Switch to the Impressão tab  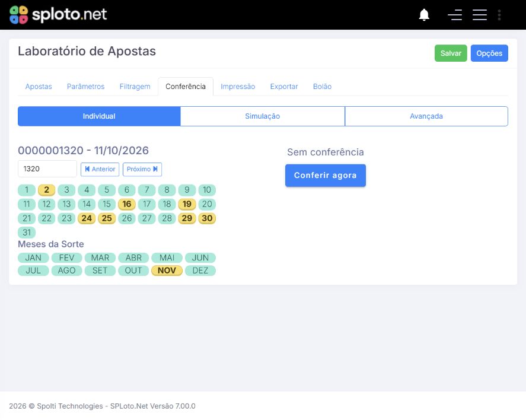(x=238, y=87)
